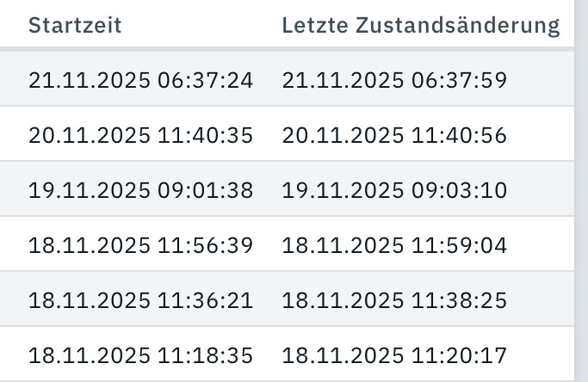Click start time 19.11.2025 09:01:38
This screenshot has height=382, width=588.
point(140,190)
